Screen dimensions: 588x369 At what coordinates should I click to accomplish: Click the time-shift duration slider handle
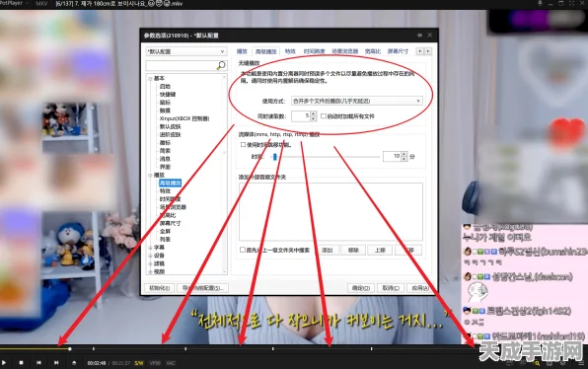(x=275, y=157)
